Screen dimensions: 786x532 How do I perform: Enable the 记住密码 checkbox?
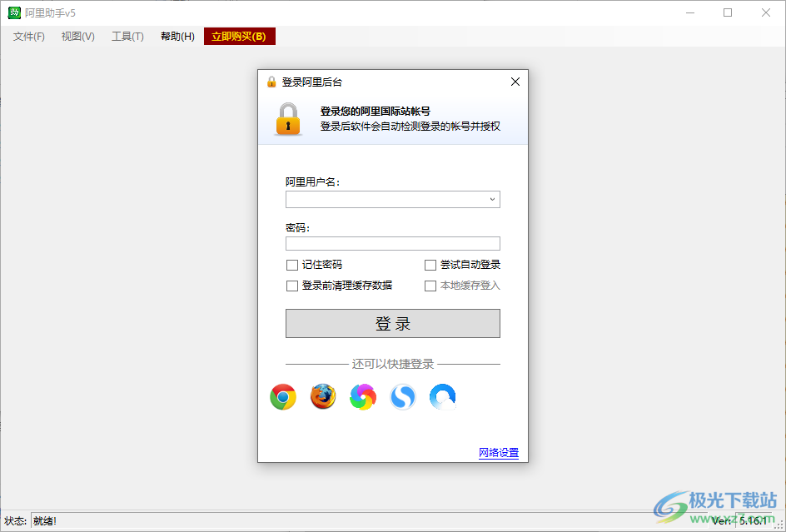coord(292,265)
